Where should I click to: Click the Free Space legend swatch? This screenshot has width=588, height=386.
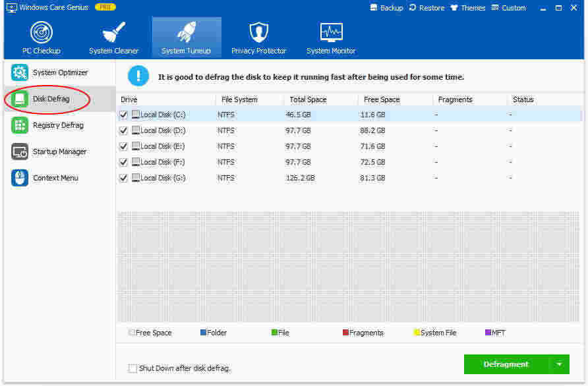132,333
